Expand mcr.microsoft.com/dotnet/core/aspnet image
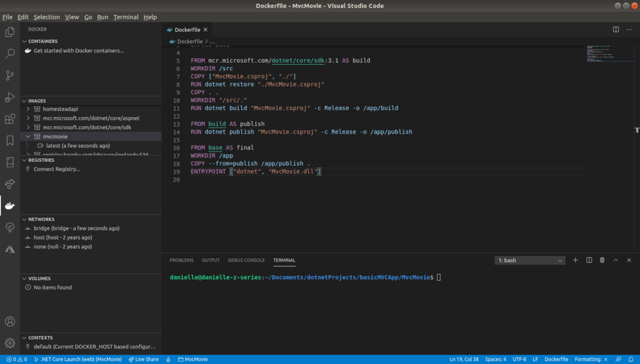Viewport: 640px width, 364px height. tap(28, 118)
